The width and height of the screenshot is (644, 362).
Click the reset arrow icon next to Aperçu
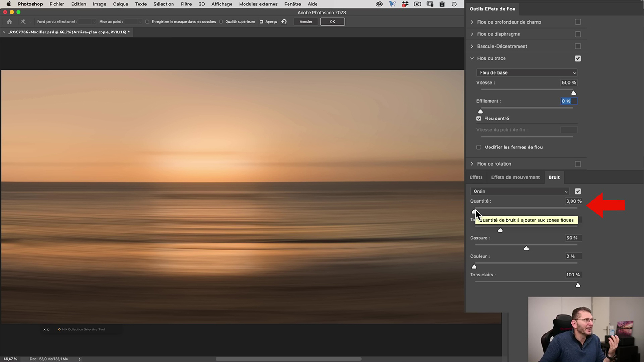click(x=284, y=22)
